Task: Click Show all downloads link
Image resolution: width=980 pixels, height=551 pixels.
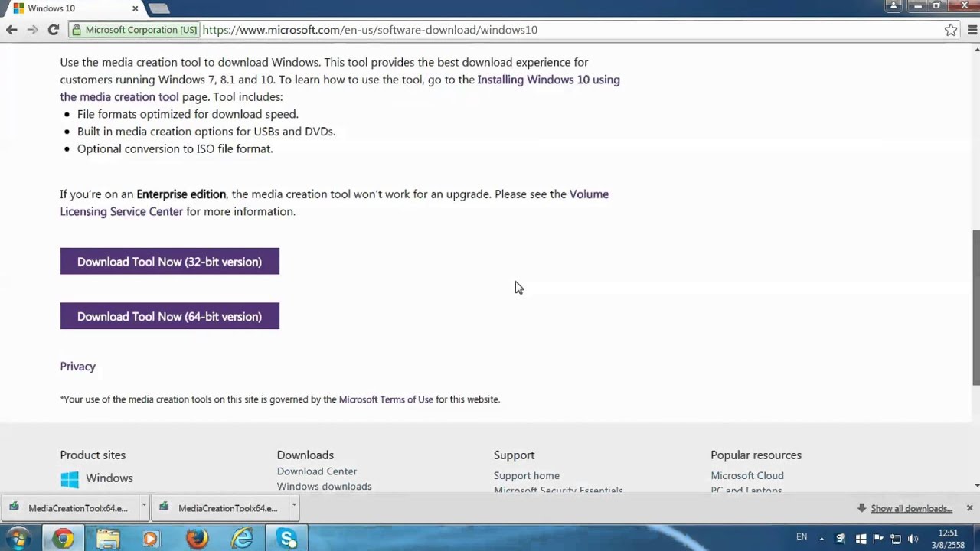Action: [x=911, y=508]
